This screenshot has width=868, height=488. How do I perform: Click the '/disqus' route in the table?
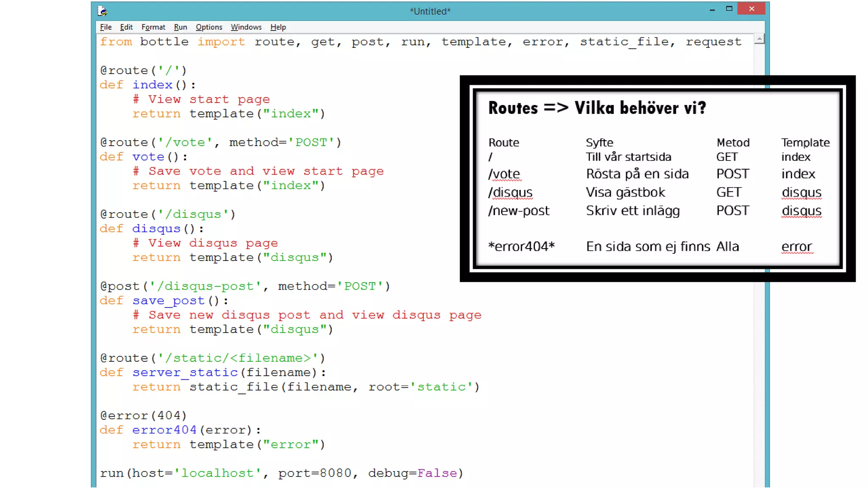tap(510, 192)
